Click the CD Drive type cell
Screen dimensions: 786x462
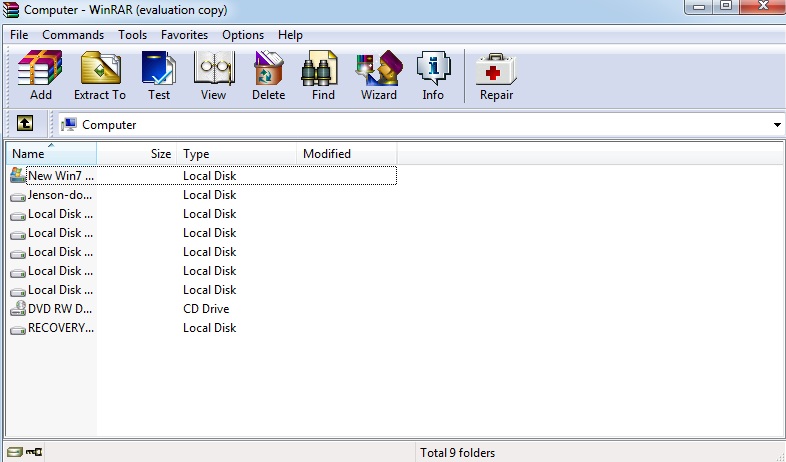pos(206,309)
